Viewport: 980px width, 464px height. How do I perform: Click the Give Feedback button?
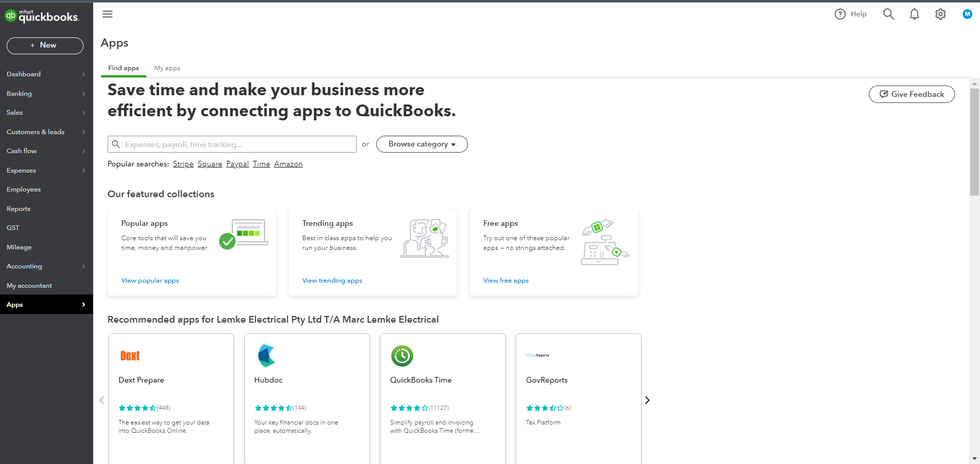coord(911,94)
